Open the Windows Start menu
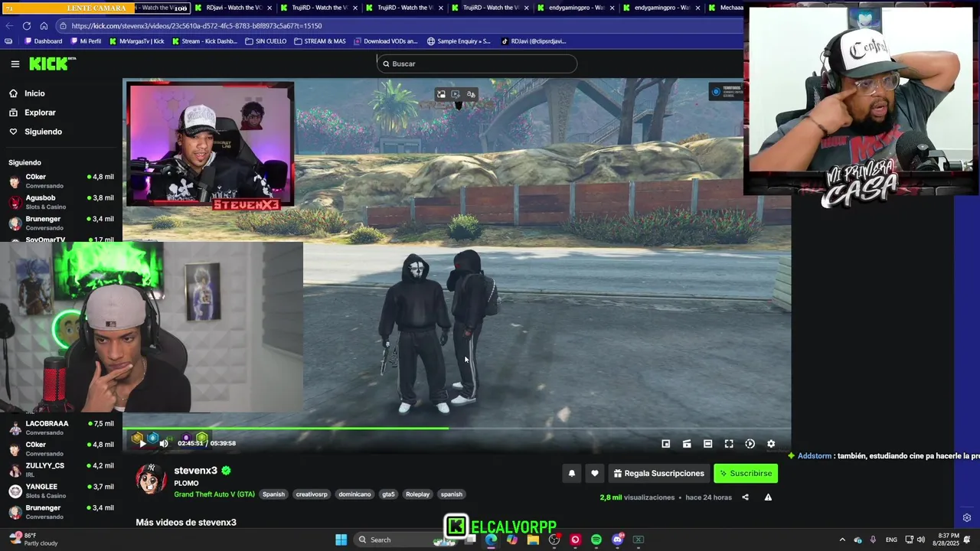 pyautogui.click(x=341, y=540)
